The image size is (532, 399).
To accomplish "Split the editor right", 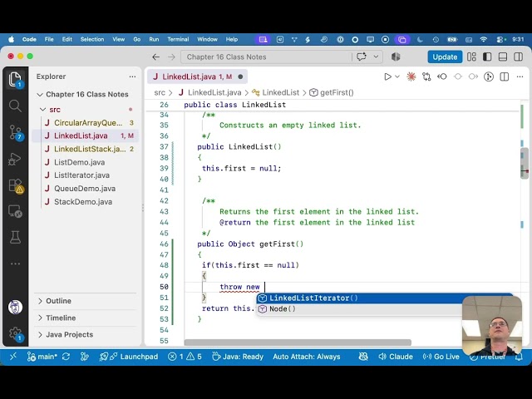I will pyautogui.click(x=505, y=77).
